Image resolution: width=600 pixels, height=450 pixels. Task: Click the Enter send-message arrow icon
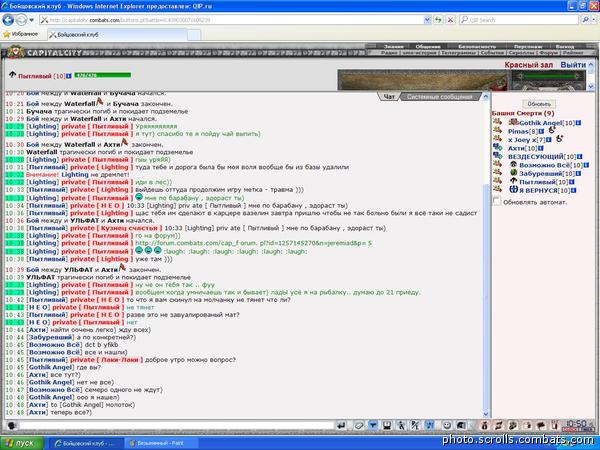click(341, 426)
